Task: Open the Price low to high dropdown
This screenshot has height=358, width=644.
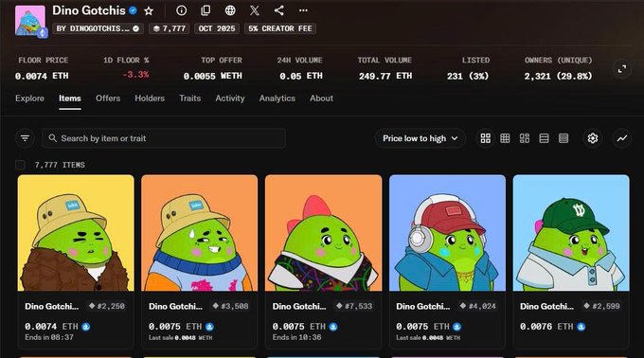Action: pyautogui.click(x=420, y=138)
